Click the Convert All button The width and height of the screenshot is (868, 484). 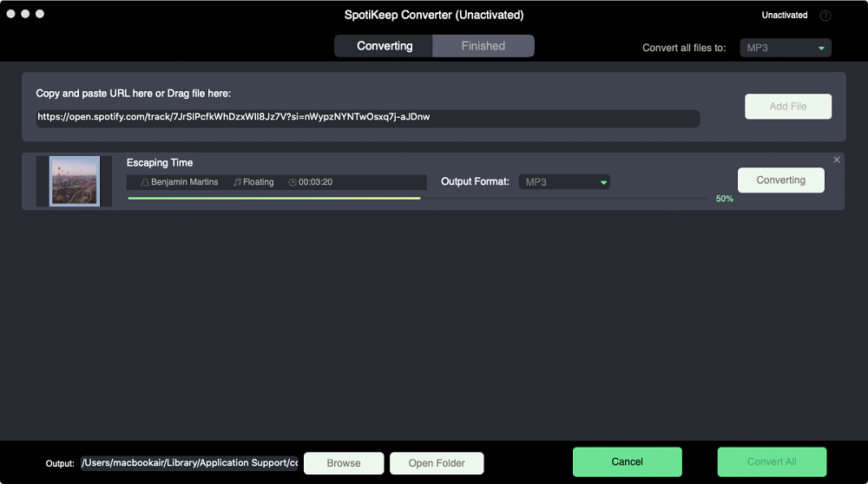click(x=772, y=461)
